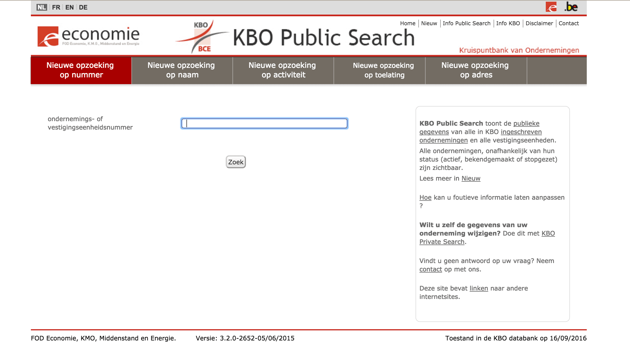Screen dimensions: 630x364
Task: Select Nieuwe opzoeking op naam tab
Action: [182, 70]
